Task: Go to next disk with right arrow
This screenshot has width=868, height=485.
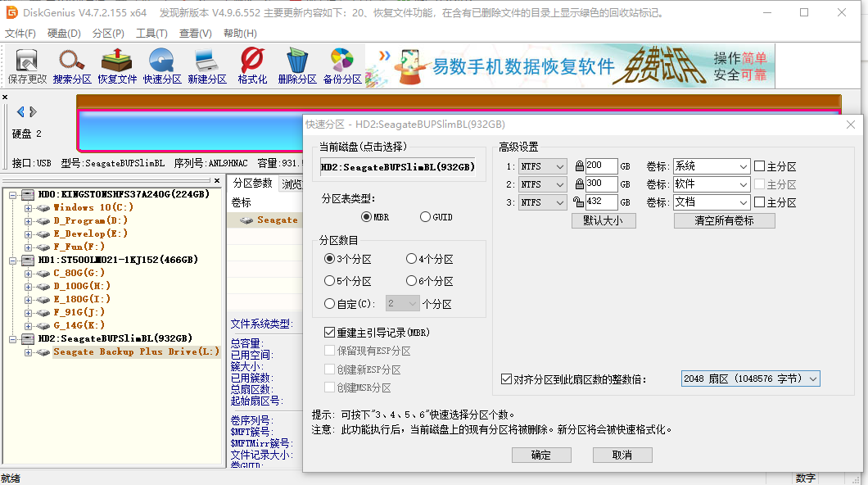Action: coord(34,112)
